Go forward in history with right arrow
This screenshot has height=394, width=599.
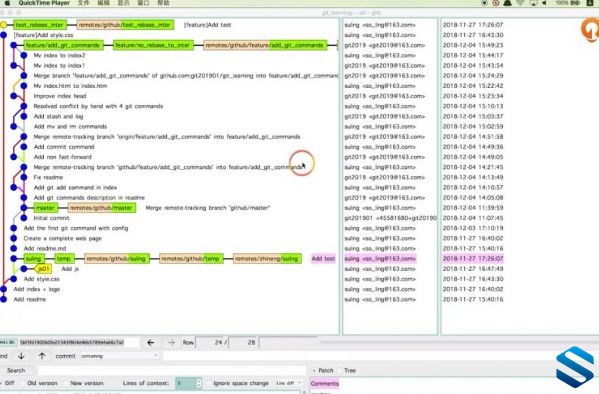(x=172, y=342)
